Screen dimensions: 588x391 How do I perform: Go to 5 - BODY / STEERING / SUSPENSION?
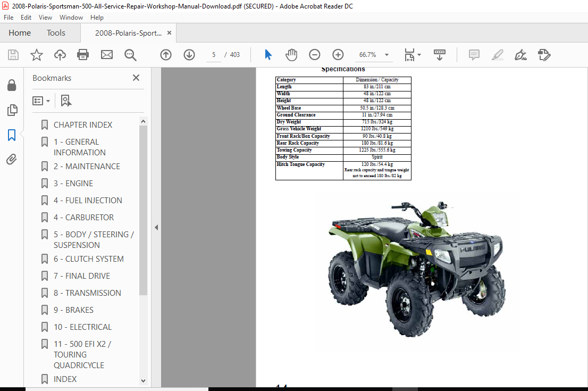point(94,240)
